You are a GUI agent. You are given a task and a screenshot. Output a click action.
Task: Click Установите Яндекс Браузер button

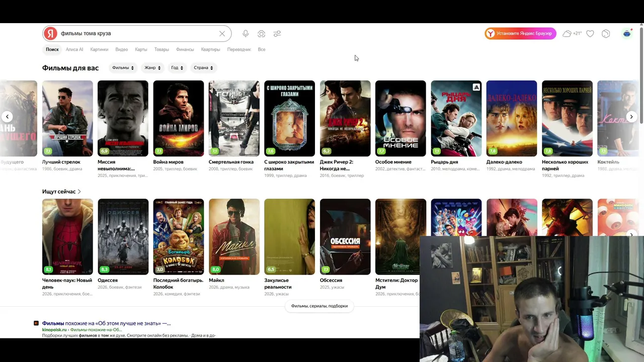click(520, 34)
